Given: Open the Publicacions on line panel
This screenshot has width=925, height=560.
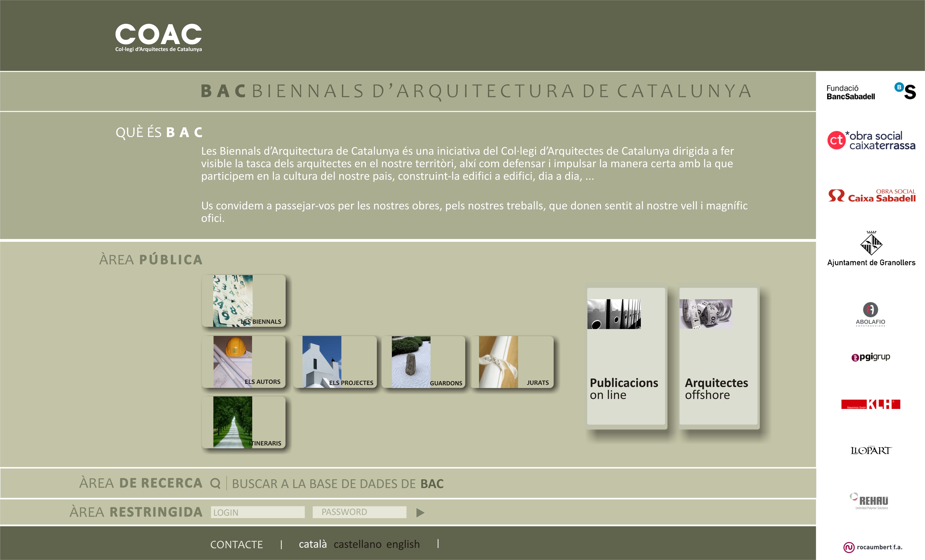Looking at the screenshot, I should pos(626,357).
